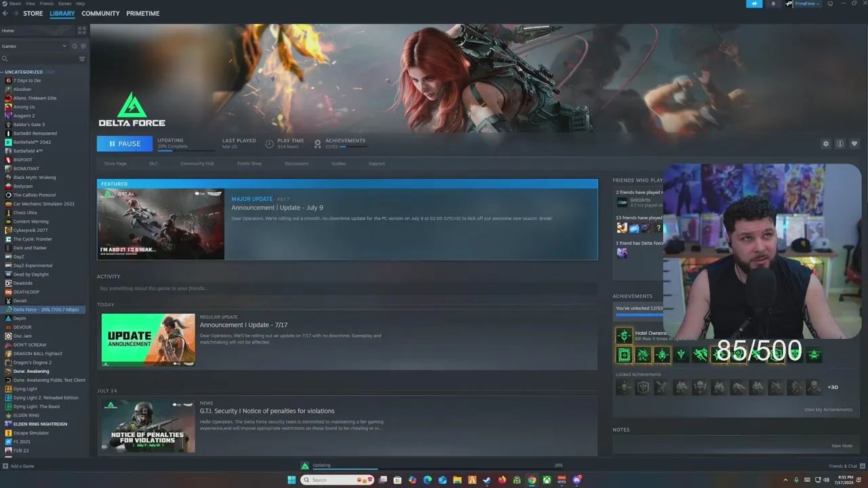Click the Achievements trophy icon in header
Image resolution: width=868 pixels, height=488 pixels.
pyautogui.click(x=317, y=144)
